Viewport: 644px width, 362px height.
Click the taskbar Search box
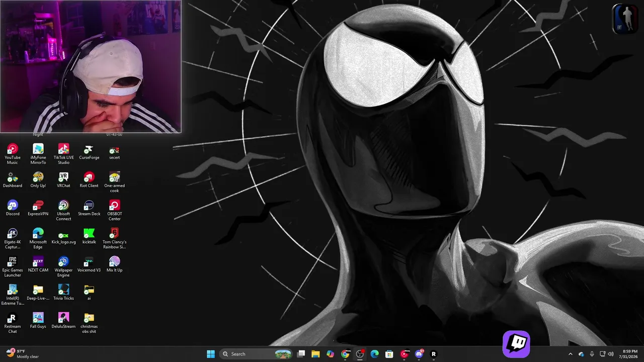pyautogui.click(x=257, y=354)
